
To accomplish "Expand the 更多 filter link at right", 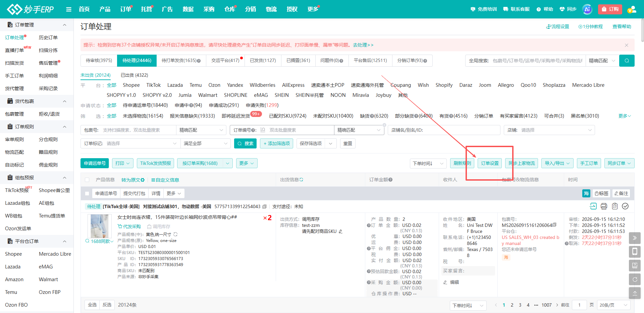I will (x=625, y=116).
